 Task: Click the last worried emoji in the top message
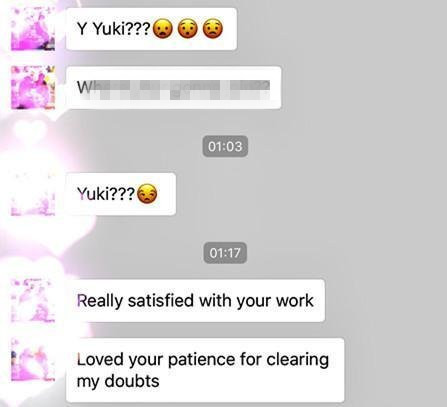[x=213, y=29]
